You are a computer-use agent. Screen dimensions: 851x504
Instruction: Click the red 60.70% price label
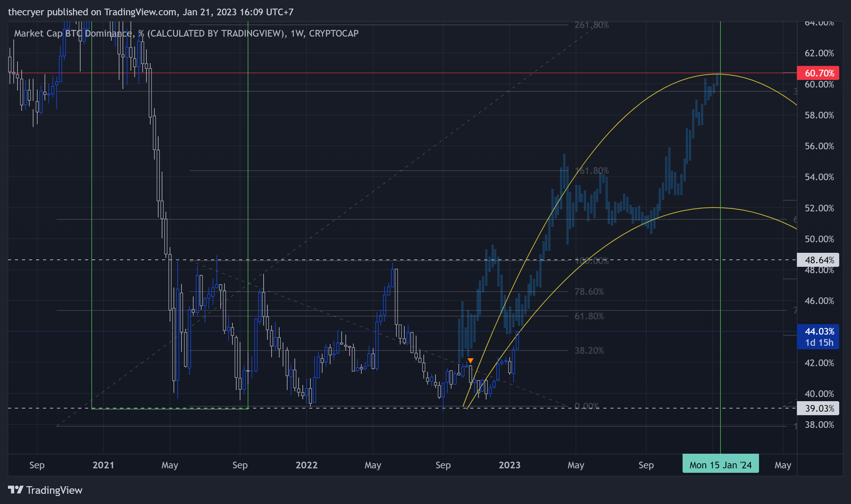click(818, 73)
